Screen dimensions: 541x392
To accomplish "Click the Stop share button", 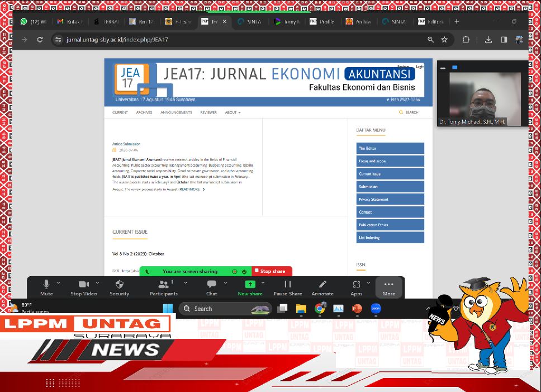I will [x=272, y=271].
